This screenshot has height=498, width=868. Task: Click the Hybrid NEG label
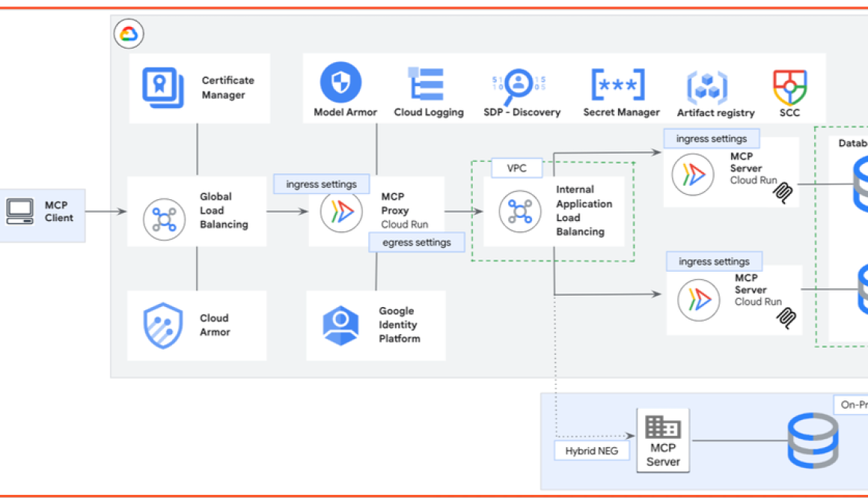click(x=591, y=450)
